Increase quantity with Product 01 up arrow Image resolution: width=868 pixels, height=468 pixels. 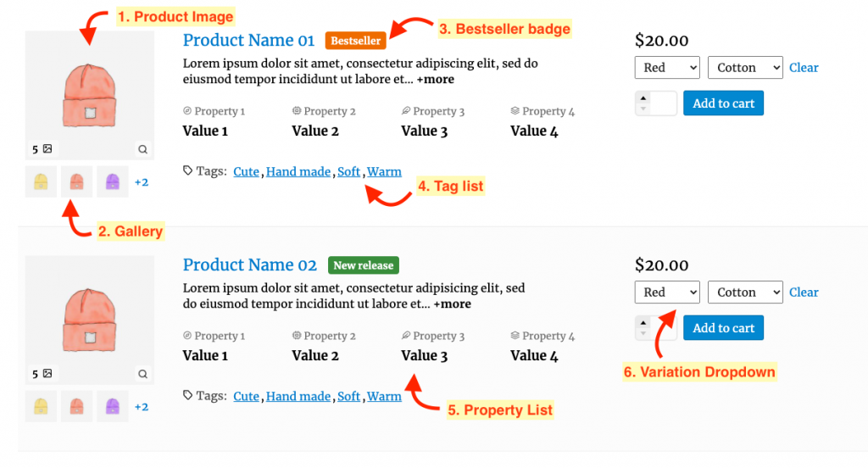[643, 98]
